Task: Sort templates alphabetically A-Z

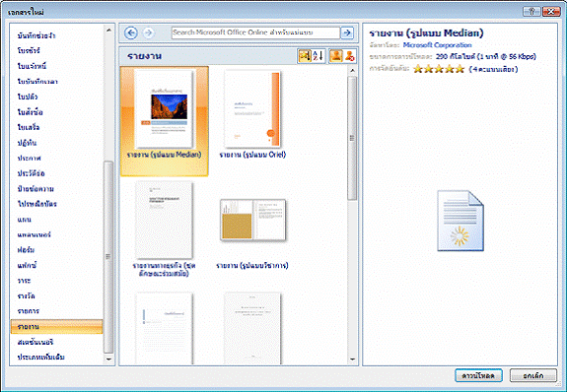Action: [x=319, y=56]
